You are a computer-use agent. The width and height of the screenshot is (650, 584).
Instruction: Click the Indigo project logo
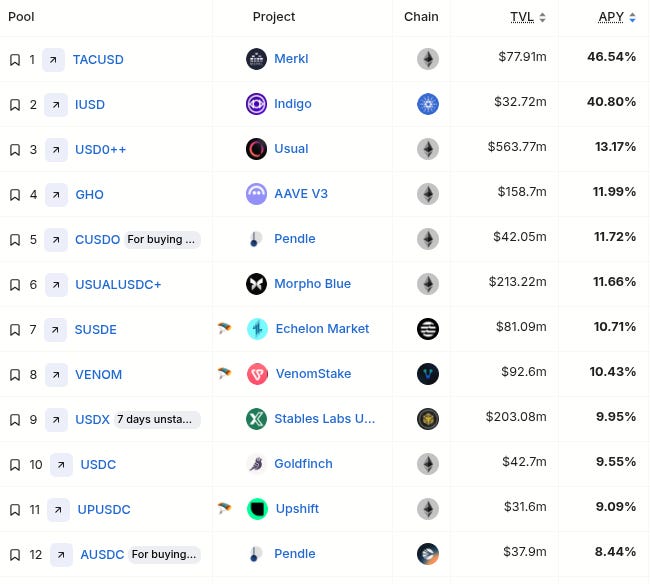click(x=256, y=104)
